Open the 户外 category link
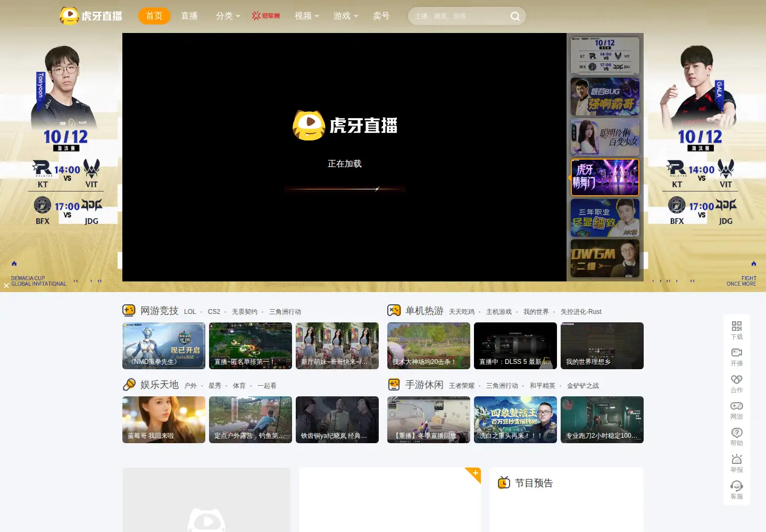The width and height of the screenshot is (766, 532). point(190,386)
